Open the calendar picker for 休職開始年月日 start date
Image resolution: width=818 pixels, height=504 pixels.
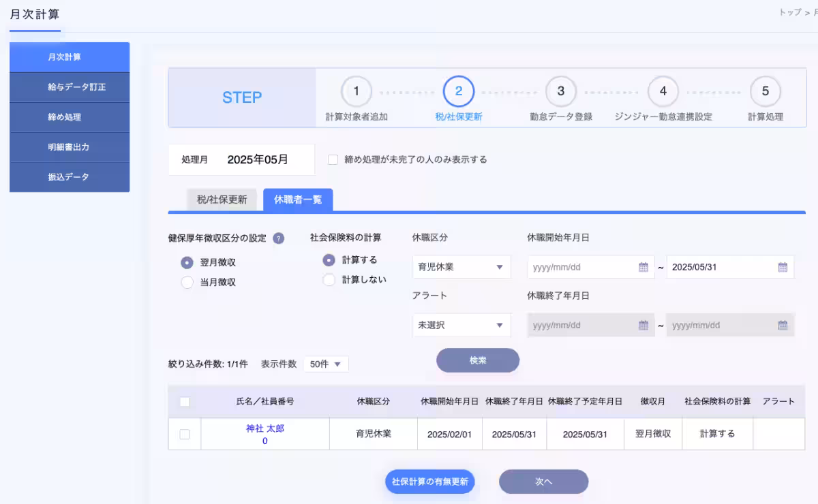point(641,266)
